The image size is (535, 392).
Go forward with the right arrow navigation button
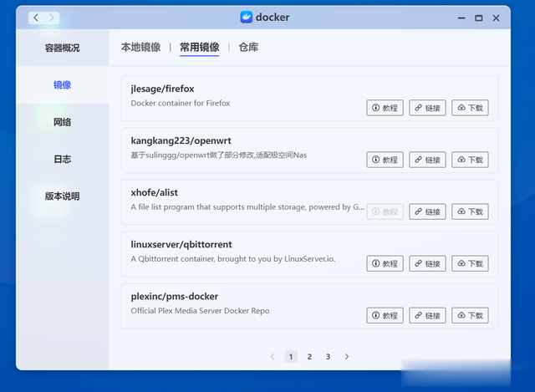[52, 18]
